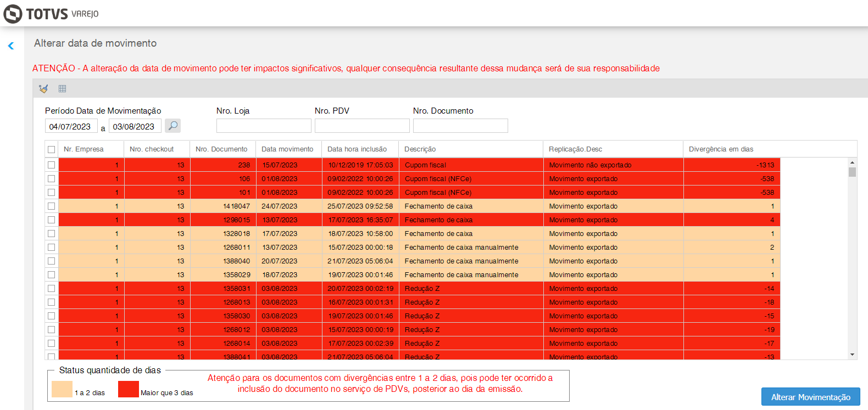The width and height of the screenshot is (868, 410).
Task: Sort by the Descrição column header
Action: click(x=471, y=149)
